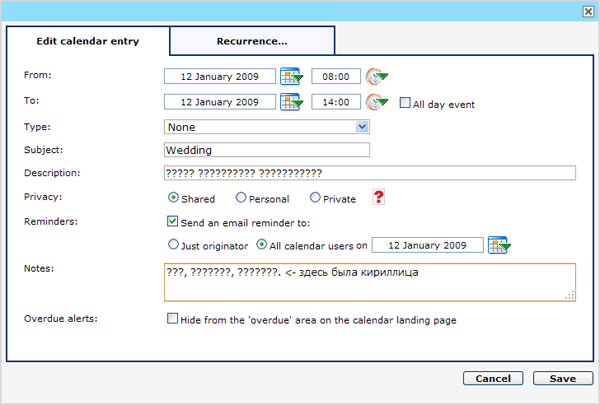
Task: Choose All calendar users on option
Action: coord(261,244)
